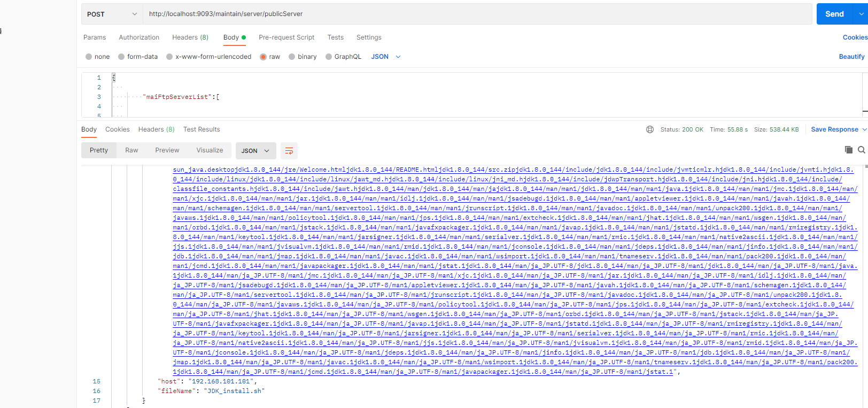The height and width of the screenshot is (408, 868).
Task: Select the request Body tab
Action: click(x=234, y=37)
